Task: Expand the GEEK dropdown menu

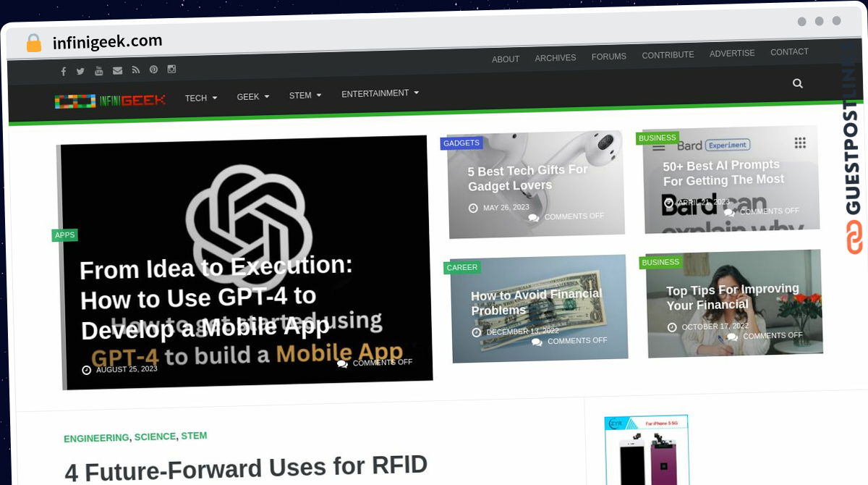Action: coord(253,96)
